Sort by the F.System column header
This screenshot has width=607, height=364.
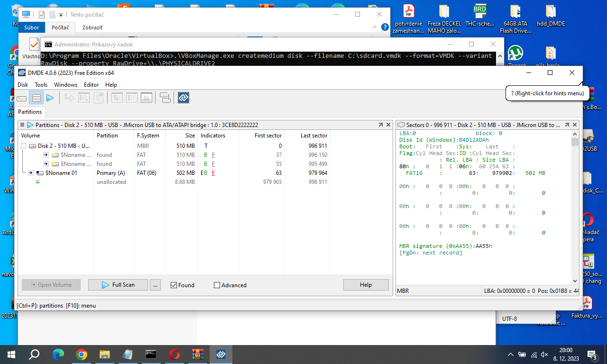[x=148, y=136]
